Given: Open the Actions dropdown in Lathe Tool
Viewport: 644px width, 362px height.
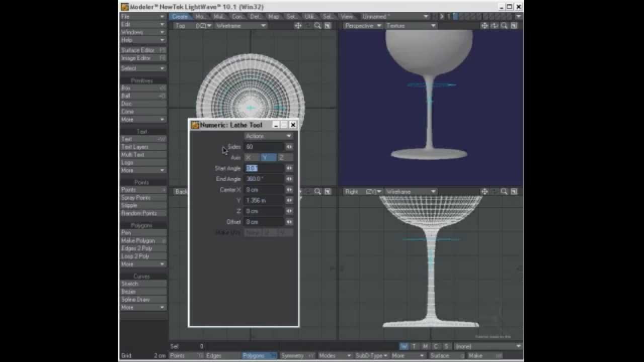Looking at the screenshot, I should 268,136.
